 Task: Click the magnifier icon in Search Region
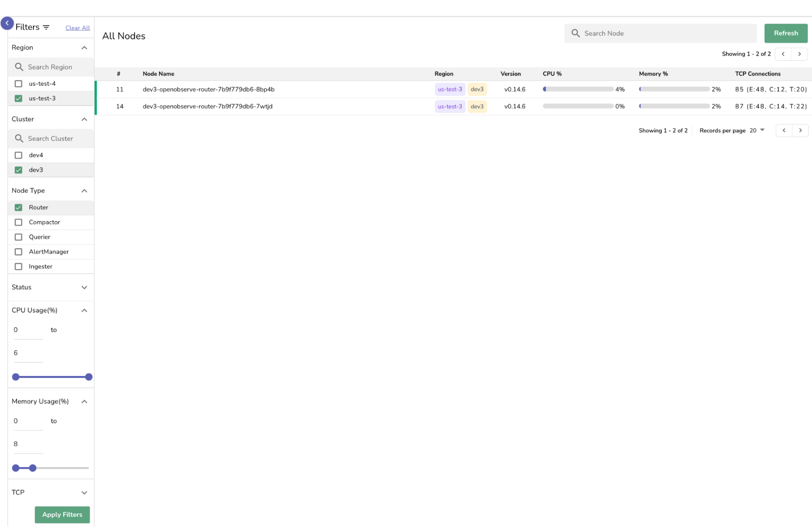pyautogui.click(x=19, y=67)
